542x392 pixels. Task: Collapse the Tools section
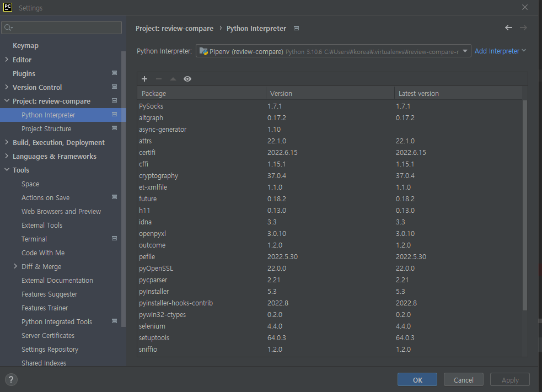[7, 170]
